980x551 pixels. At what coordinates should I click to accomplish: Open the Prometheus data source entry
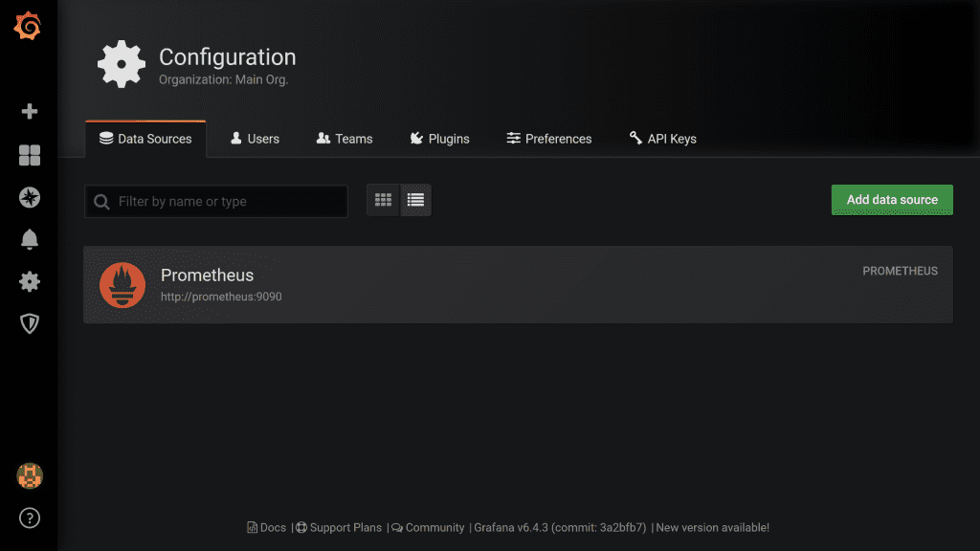(207, 275)
